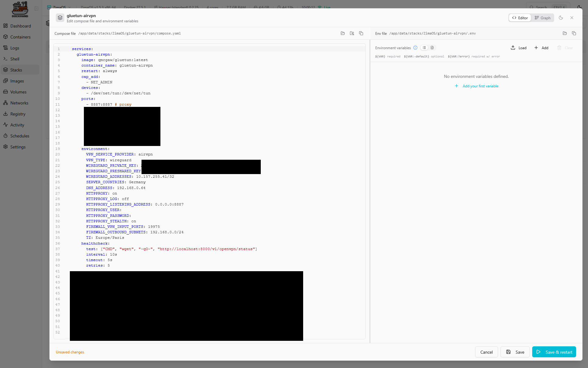Screen dimensions: 588x368
Task: Open folder icon for env file
Action: point(565,33)
